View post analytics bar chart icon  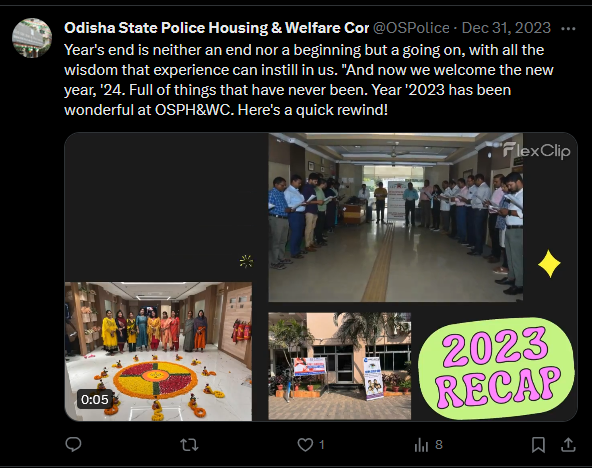[421, 445]
